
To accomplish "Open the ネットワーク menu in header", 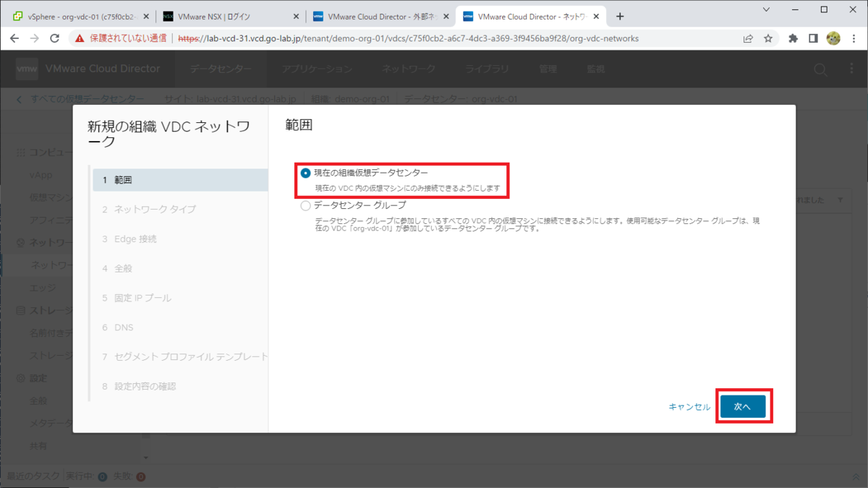I will (409, 69).
